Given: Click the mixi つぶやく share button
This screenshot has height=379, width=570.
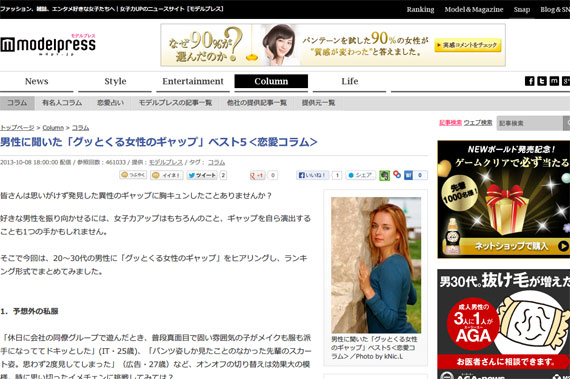Looking at the screenshot, I should coord(133,175).
